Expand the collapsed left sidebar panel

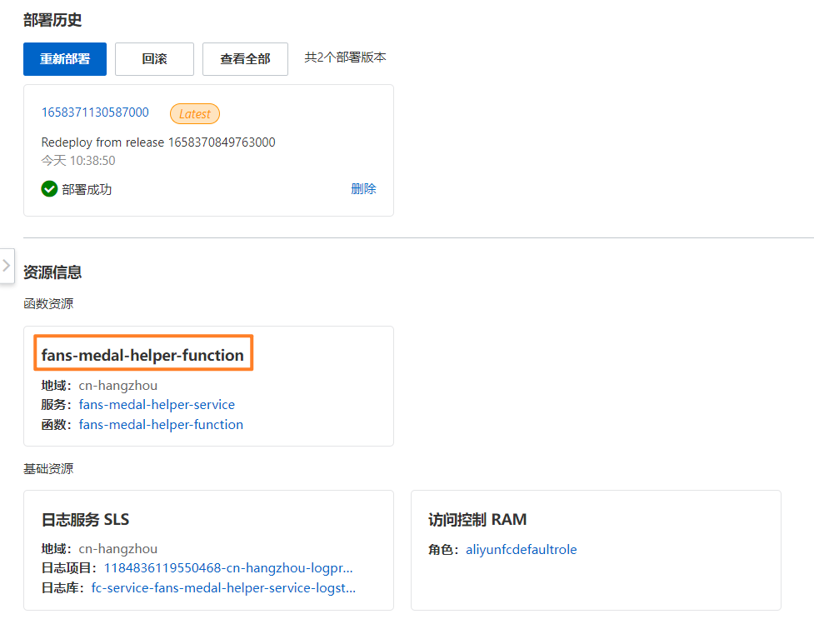pos(7,265)
